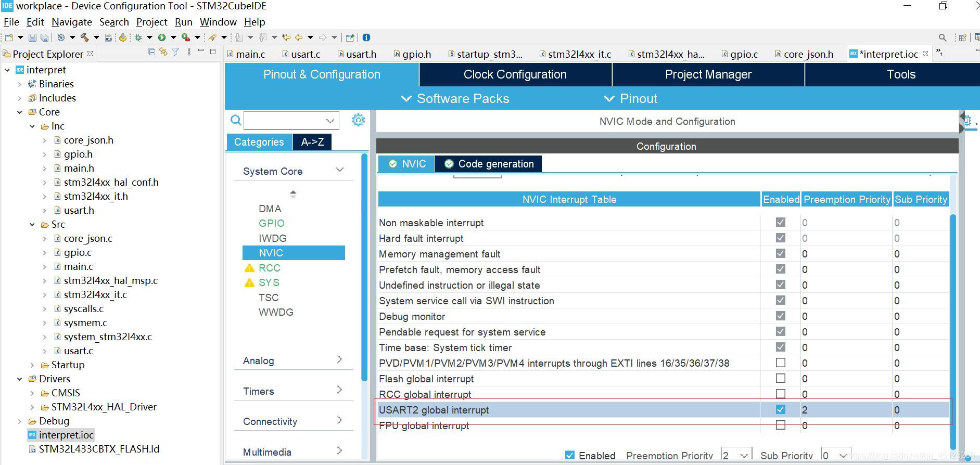Expand the Connectivity category
This screenshot has height=465, width=980.
click(x=339, y=420)
